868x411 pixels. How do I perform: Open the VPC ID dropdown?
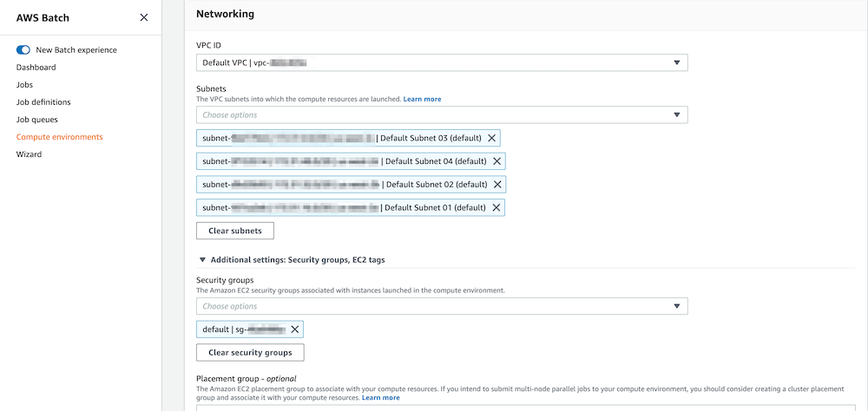[x=442, y=62]
